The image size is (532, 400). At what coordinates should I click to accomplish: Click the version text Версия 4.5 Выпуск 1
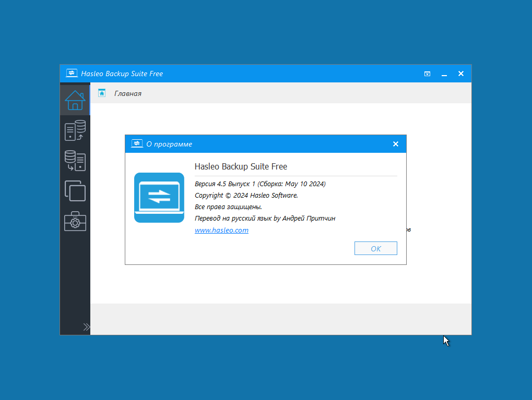click(224, 184)
